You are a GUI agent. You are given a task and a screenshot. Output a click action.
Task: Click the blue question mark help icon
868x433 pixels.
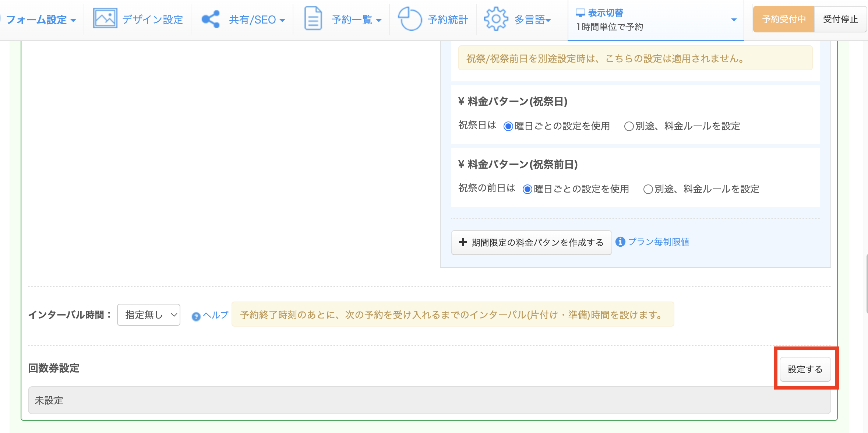(196, 316)
